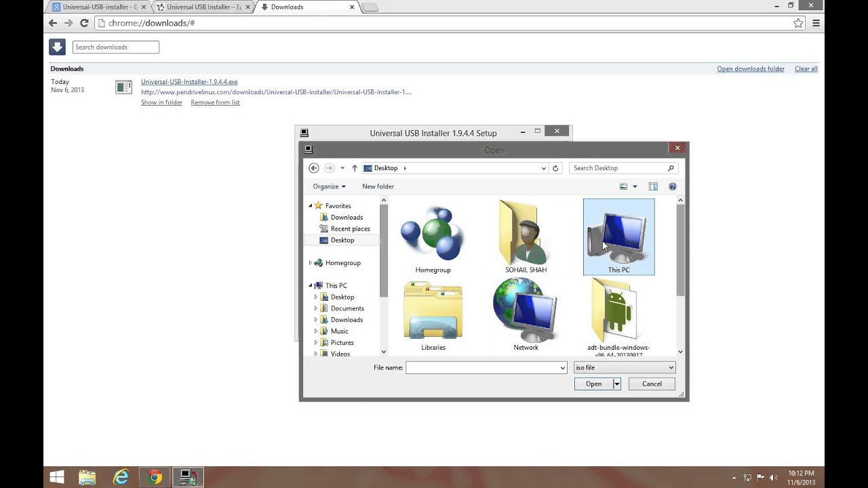Open Recent places in Favorites
The height and width of the screenshot is (488, 868).
350,229
